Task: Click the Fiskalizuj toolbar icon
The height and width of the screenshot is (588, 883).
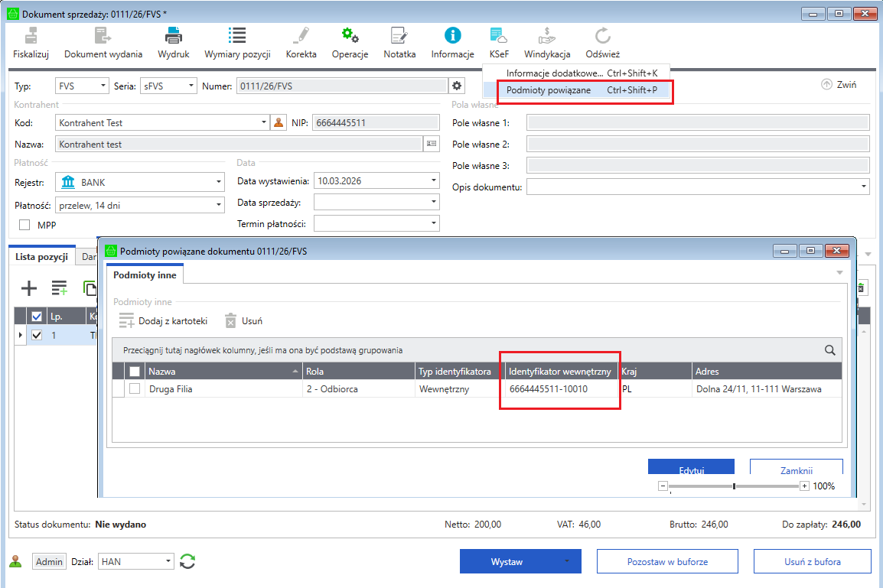Action: point(31,35)
